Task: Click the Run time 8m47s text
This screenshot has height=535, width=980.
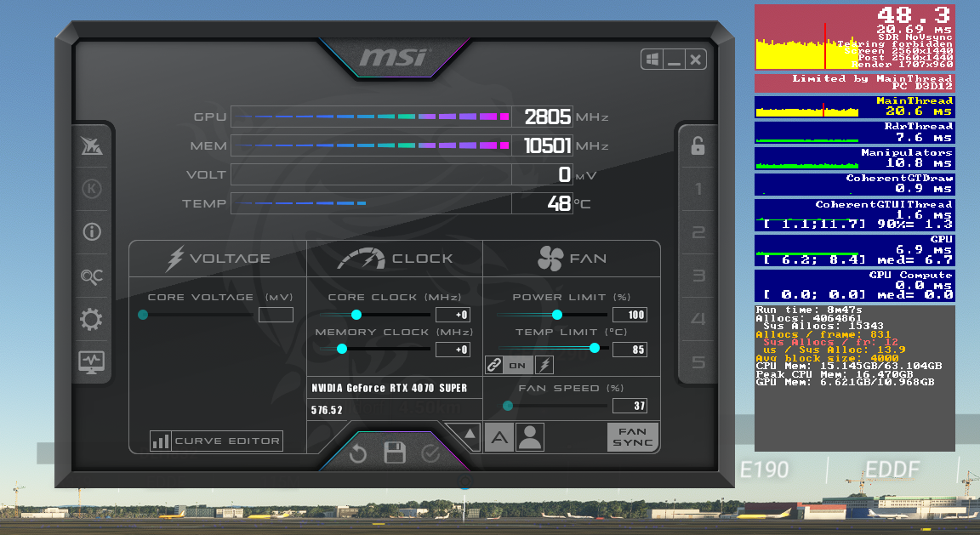Action: pyautogui.click(x=809, y=310)
